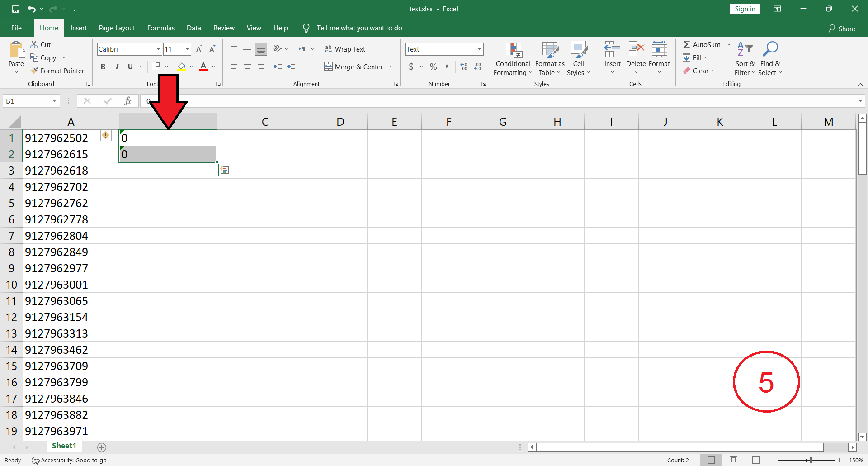Image resolution: width=868 pixels, height=466 pixels.
Task: Click the Increase Font Size icon
Action: click(x=199, y=49)
